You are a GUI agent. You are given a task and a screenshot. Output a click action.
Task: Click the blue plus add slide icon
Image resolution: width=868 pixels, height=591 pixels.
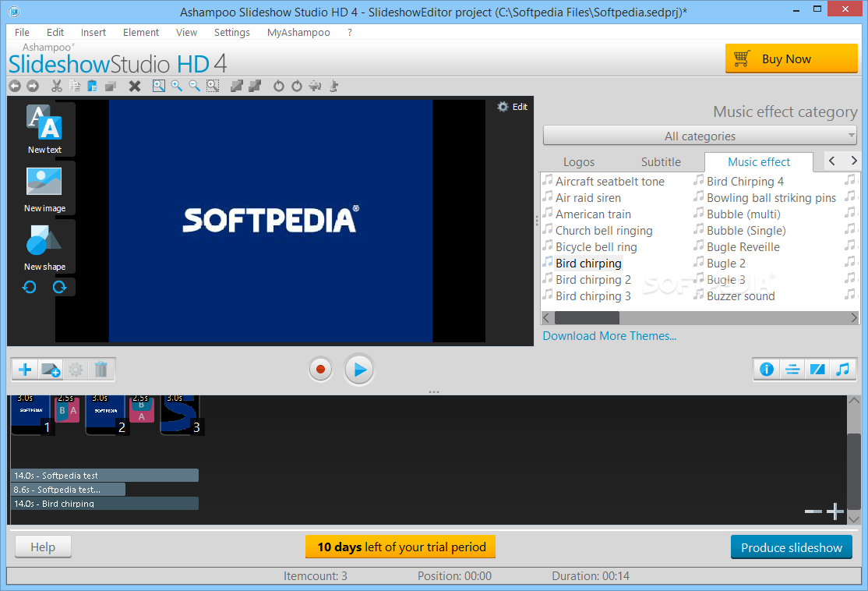pyautogui.click(x=25, y=370)
